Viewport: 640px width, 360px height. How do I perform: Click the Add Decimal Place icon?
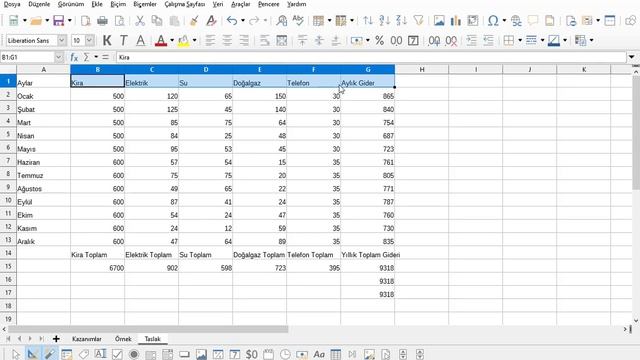point(434,40)
